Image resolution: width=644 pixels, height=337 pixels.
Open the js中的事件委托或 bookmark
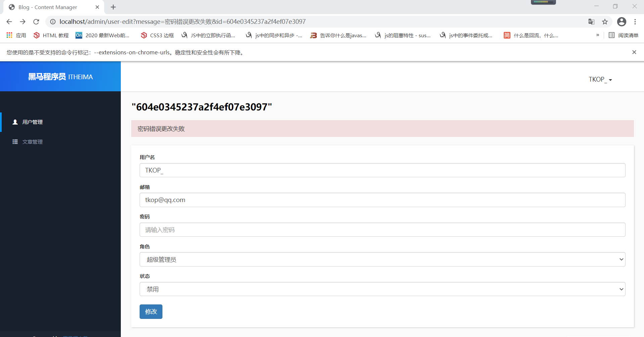(x=466, y=35)
